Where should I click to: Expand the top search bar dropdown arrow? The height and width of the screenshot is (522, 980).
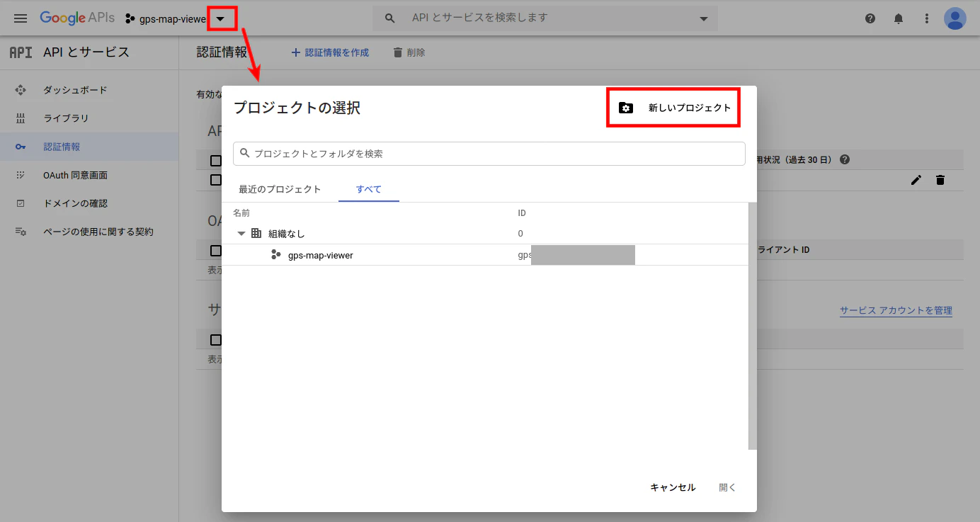(703, 18)
